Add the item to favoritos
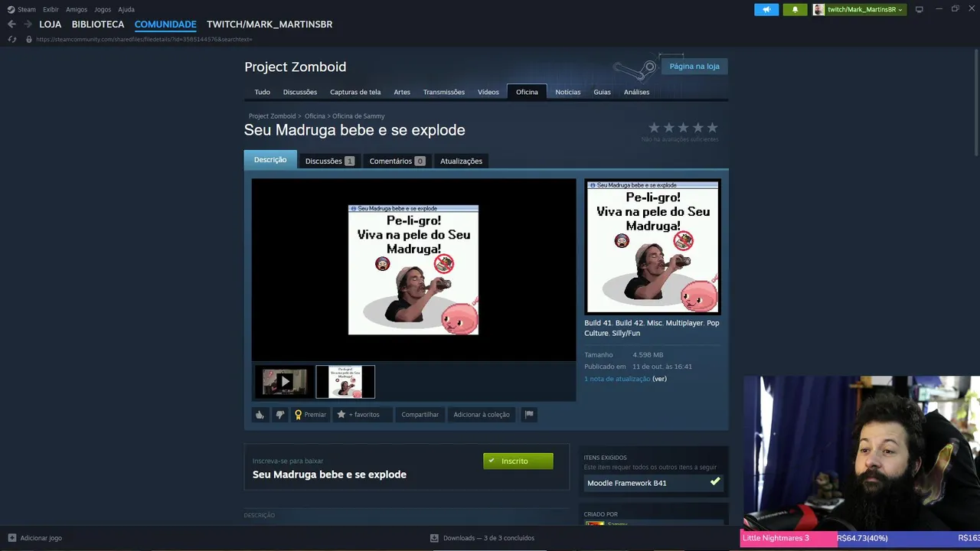The image size is (980, 551). [361, 415]
